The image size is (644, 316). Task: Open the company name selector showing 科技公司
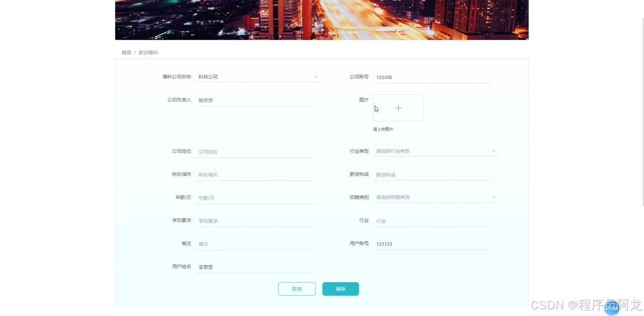pyautogui.click(x=257, y=77)
